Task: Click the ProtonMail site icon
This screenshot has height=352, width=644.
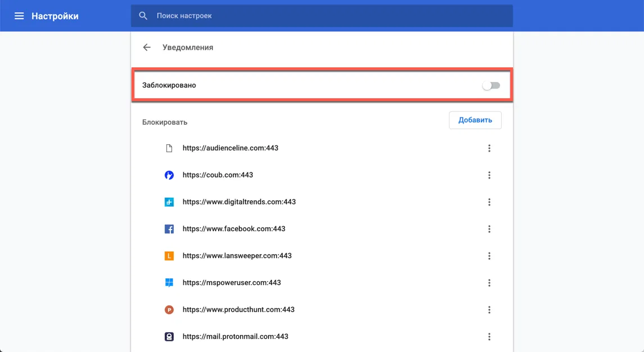Action: pyautogui.click(x=169, y=336)
